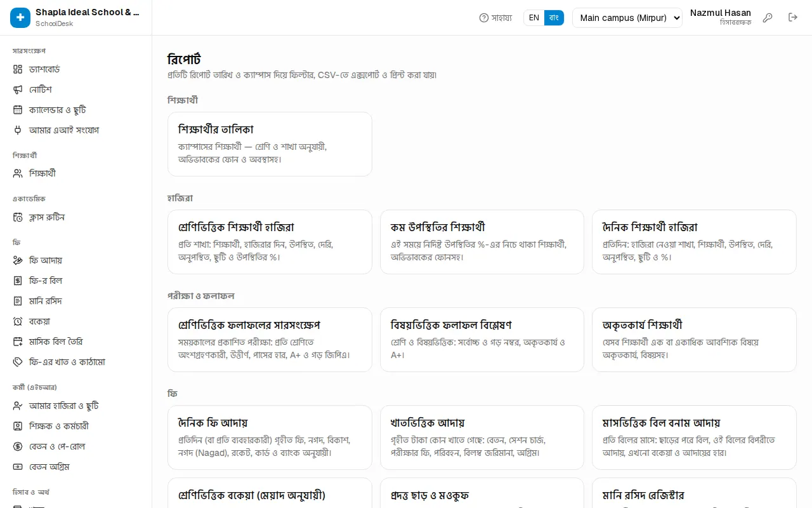
Task: Click the Nazmul Hasan user name
Action: tap(721, 13)
